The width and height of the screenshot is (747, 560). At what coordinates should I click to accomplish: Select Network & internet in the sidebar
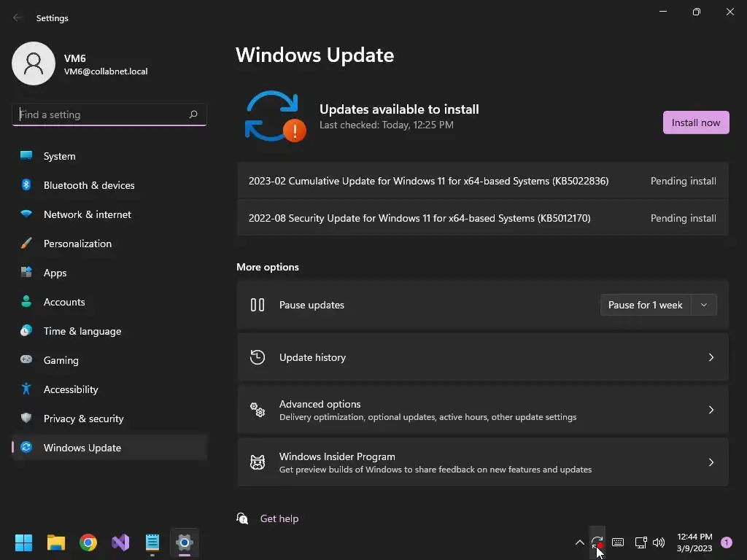(109, 214)
